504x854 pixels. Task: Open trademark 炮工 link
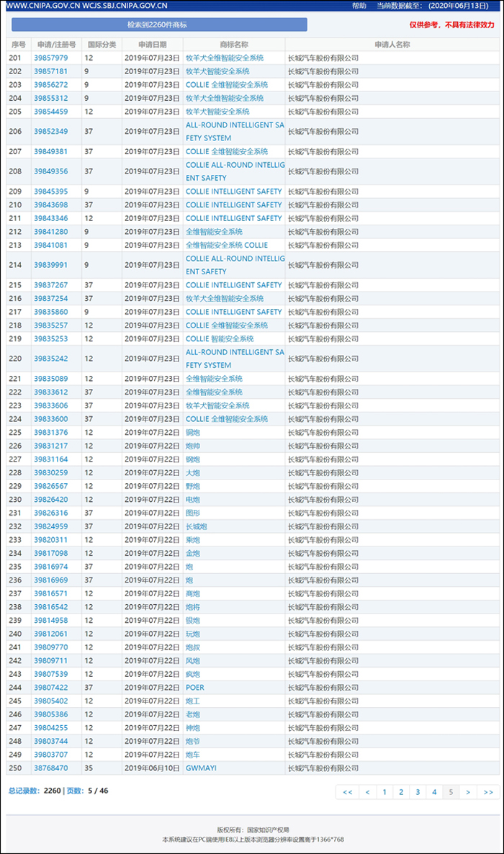click(193, 701)
